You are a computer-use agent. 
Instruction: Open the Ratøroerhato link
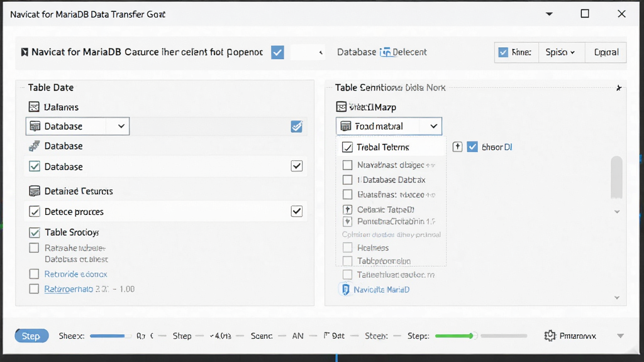[69, 289]
